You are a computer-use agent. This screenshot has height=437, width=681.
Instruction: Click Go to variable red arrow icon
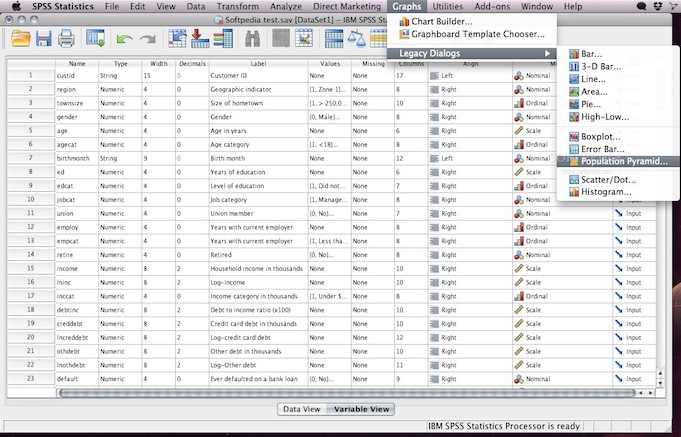pyautogui.click(x=200, y=38)
